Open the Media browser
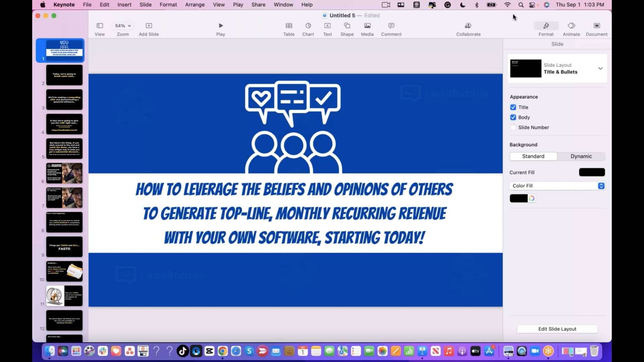 point(367,28)
